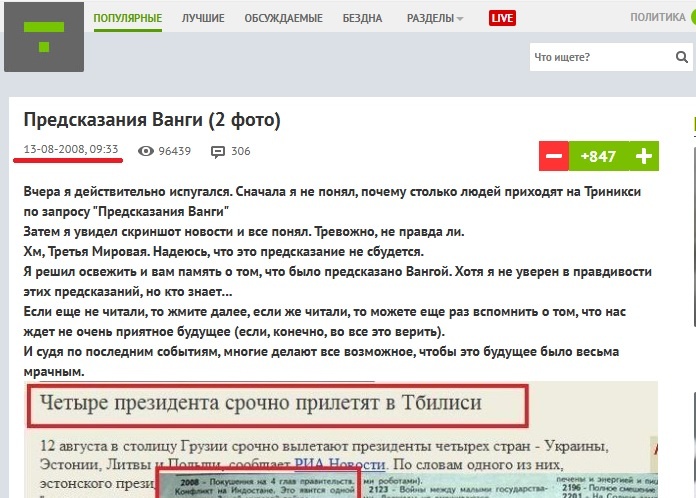Click the views count 96439

[x=174, y=151]
